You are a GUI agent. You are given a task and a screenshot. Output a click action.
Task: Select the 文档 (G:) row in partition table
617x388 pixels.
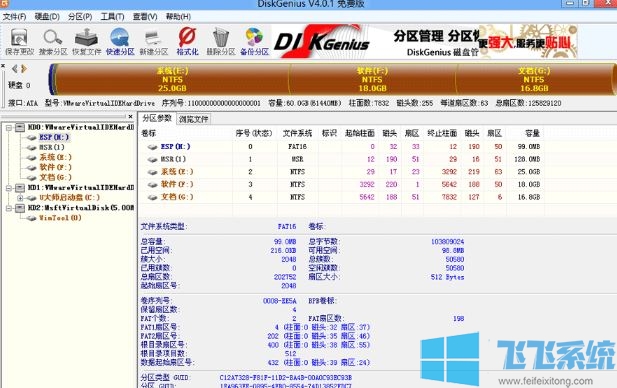click(341, 197)
